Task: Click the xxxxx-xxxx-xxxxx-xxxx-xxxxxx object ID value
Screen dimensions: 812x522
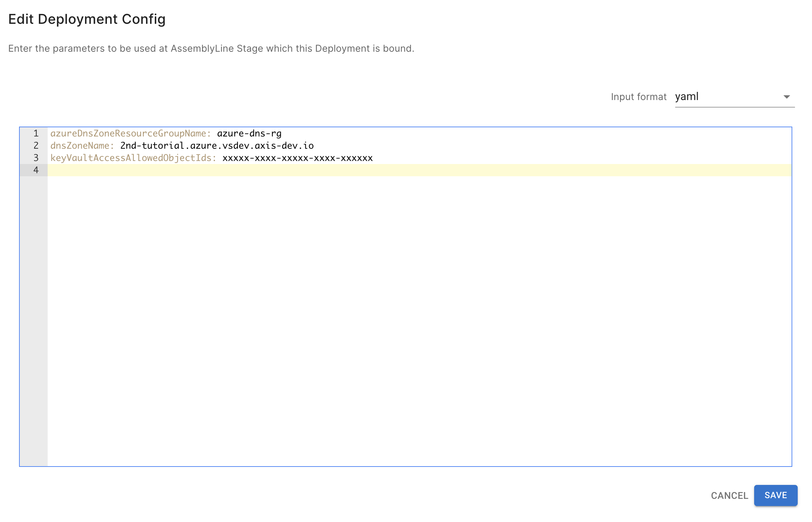Action: pos(297,158)
